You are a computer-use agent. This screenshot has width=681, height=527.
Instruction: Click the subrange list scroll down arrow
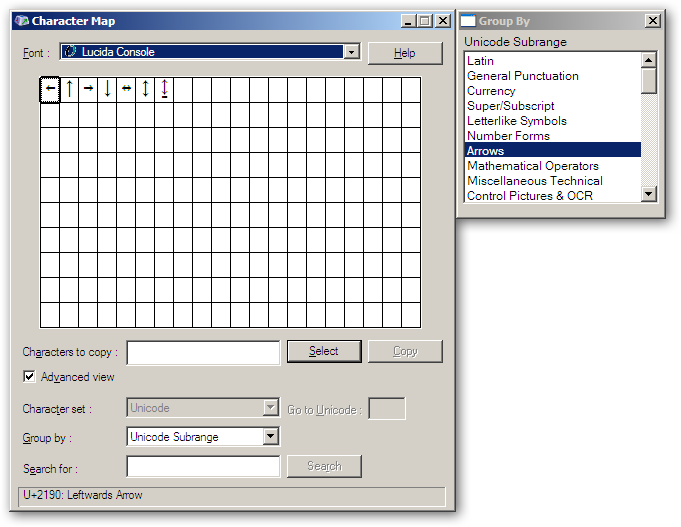pyautogui.click(x=648, y=194)
